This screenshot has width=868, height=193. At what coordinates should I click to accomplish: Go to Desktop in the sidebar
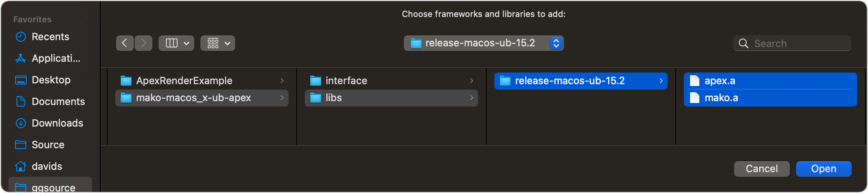(x=51, y=80)
